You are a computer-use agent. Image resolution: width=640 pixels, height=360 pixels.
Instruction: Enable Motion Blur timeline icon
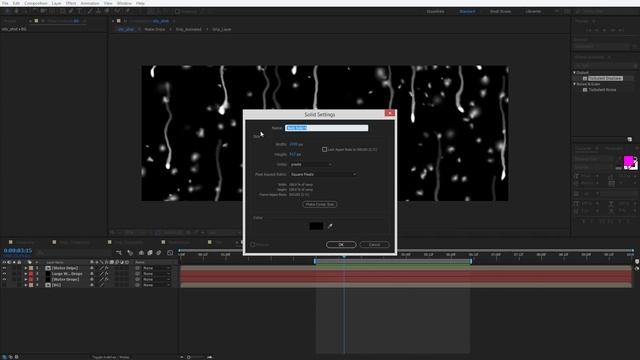click(x=159, y=253)
